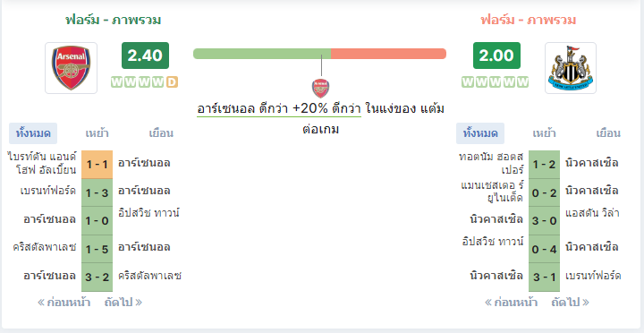Click the Newcastle United club crest logo
The width and height of the screenshot is (644, 333).
pyautogui.click(x=571, y=68)
